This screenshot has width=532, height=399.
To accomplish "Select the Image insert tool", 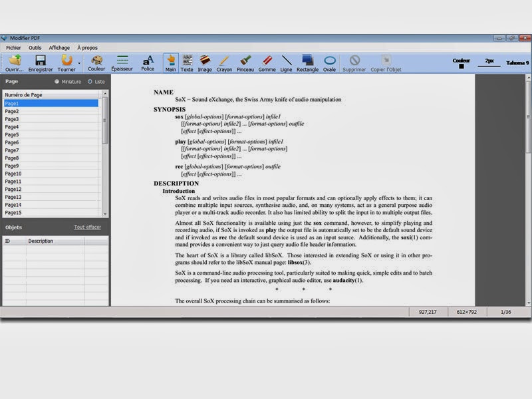I will (x=205, y=63).
